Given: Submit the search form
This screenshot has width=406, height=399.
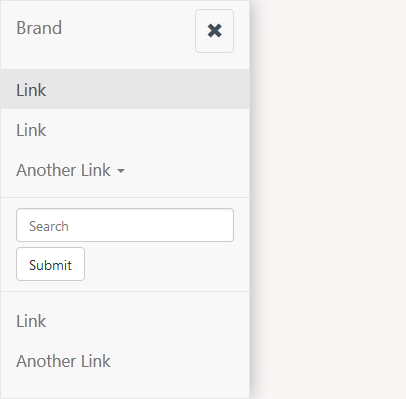Looking at the screenshot, I should point(50,264).
